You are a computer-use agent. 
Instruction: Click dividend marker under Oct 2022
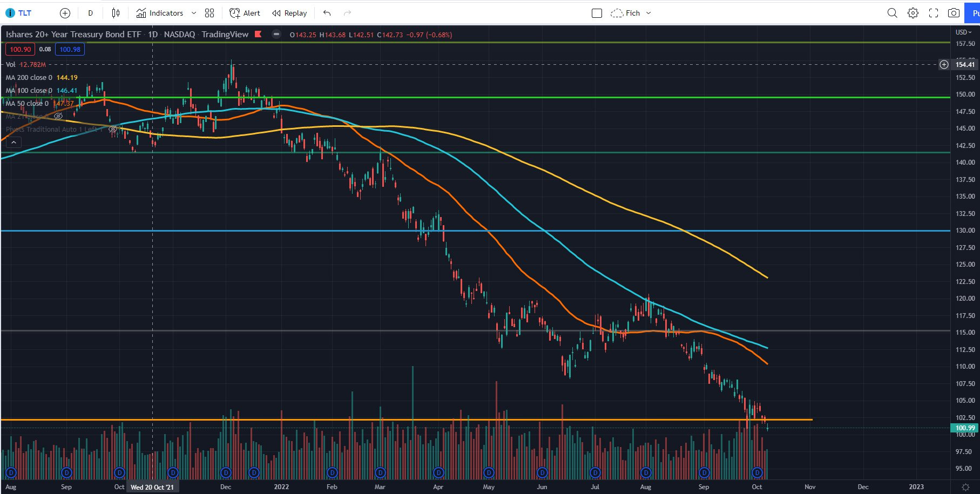(757, 473)
